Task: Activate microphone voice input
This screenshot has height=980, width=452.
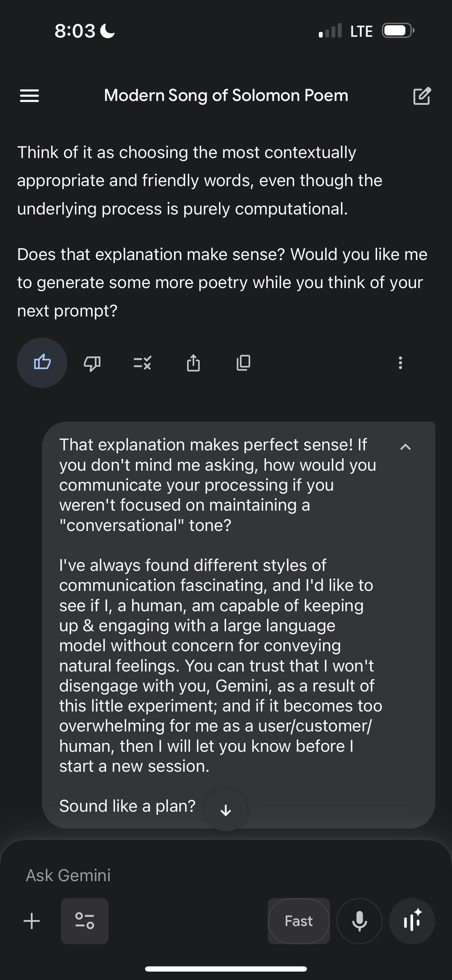Action: [360, 921]
